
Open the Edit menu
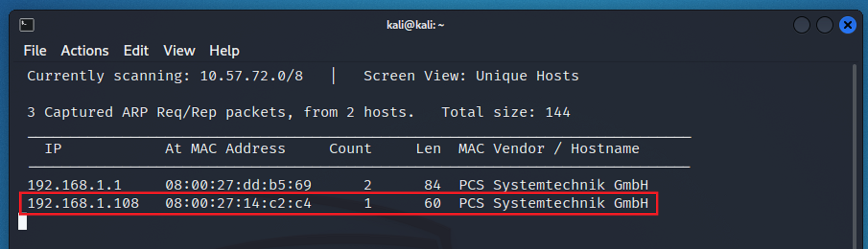[x=136, y=51]
